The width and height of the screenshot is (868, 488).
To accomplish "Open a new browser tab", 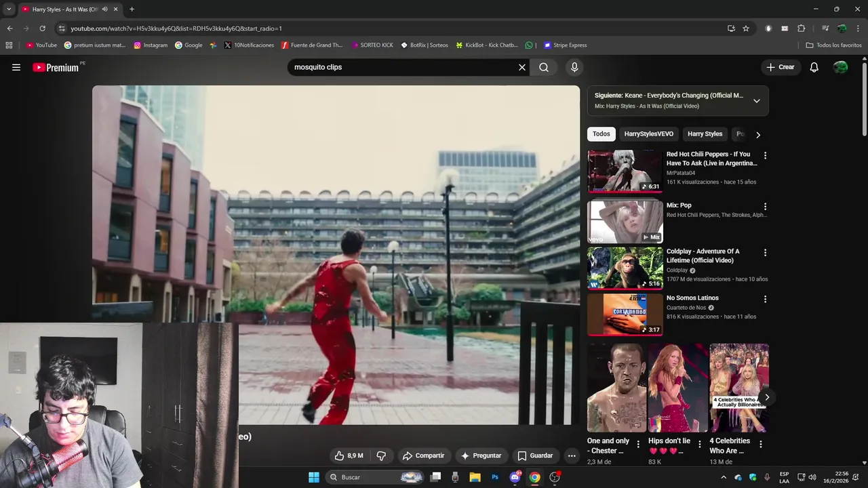I will [132, 9].
